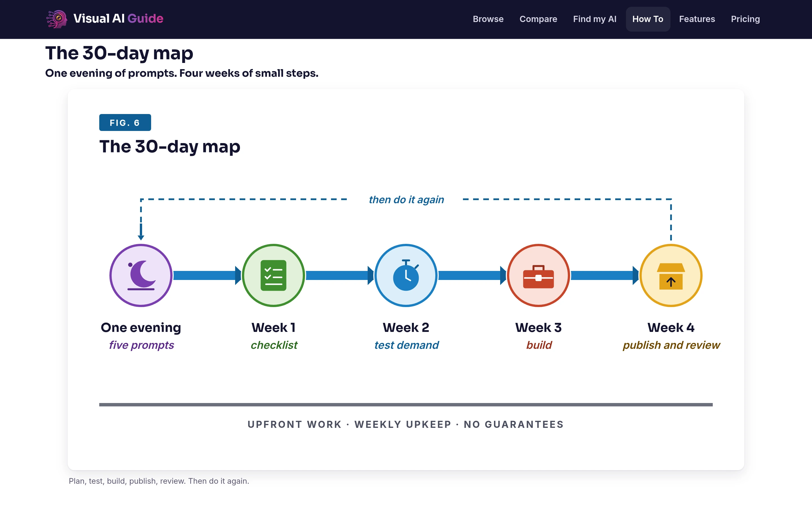Open Find my AI in navigation
This screenshot has width=812, height=508.
pos(595,19)
